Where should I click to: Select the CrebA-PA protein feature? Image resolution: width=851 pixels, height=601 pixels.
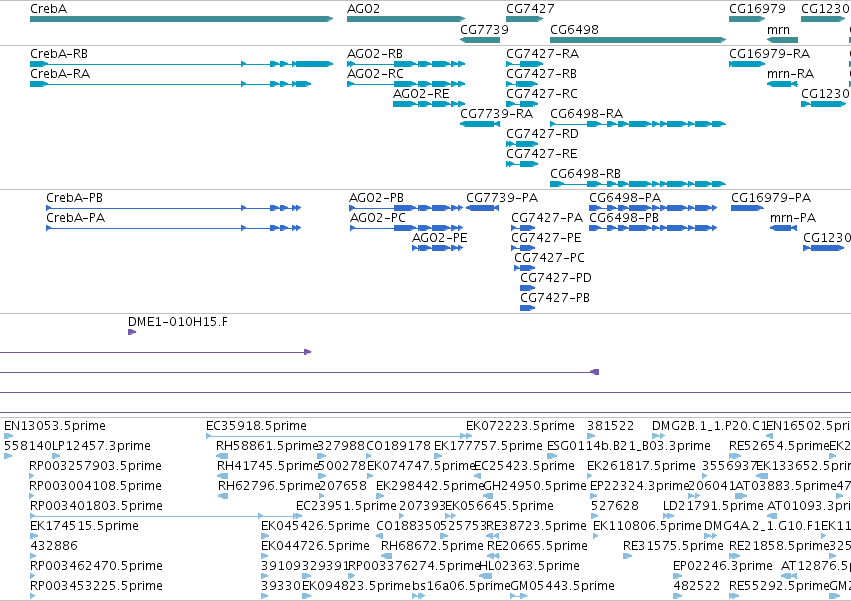click(174, 228)
